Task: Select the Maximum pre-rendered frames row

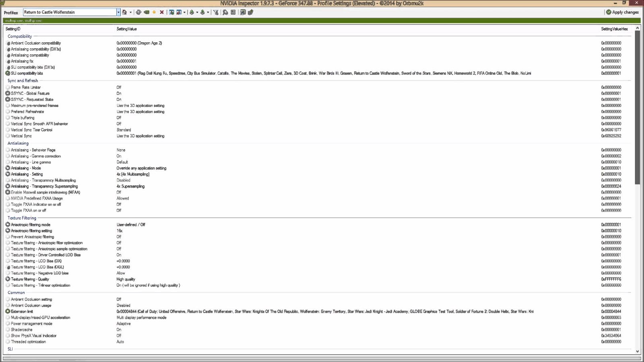Action: click(x=318, y=105)
